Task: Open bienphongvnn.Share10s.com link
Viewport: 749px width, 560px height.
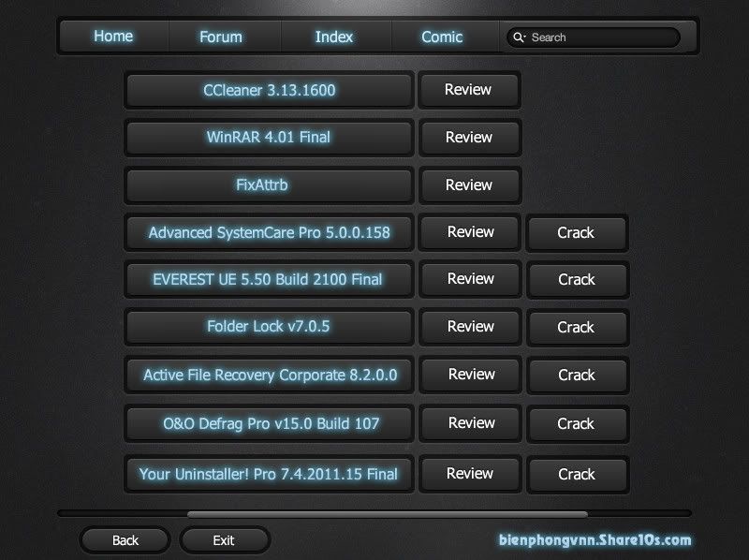Action: point(595,540)
